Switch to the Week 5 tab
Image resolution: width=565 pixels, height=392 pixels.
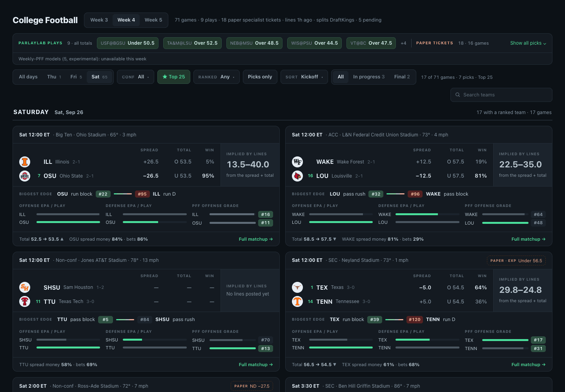tap(153, 20)
